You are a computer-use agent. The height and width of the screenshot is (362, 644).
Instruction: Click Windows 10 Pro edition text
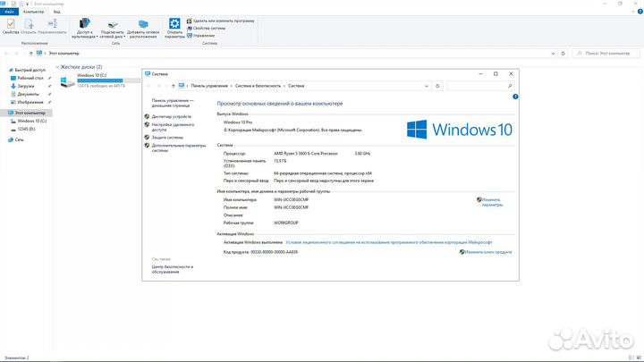pyautogui.click(x=238, y=122)
